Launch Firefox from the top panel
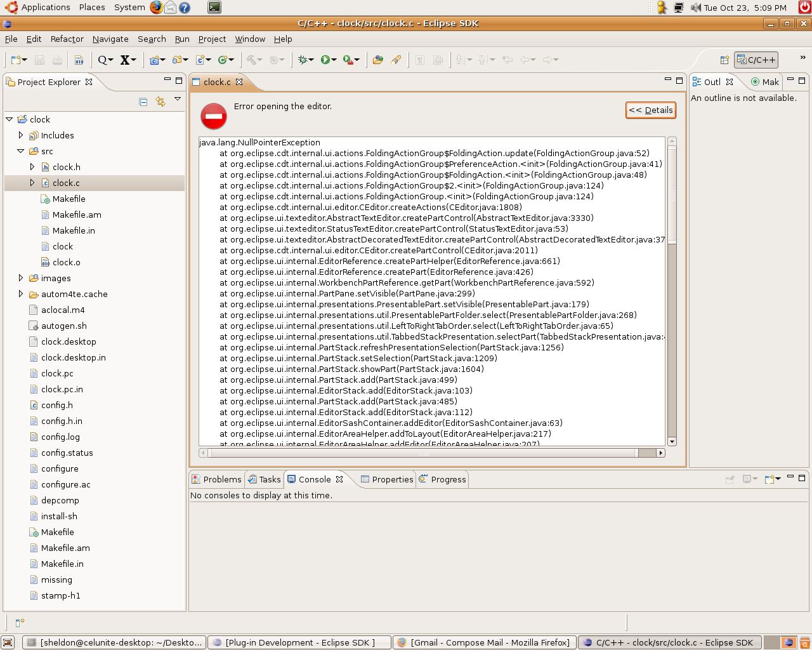The image size is (812, 650). (157, 8)
